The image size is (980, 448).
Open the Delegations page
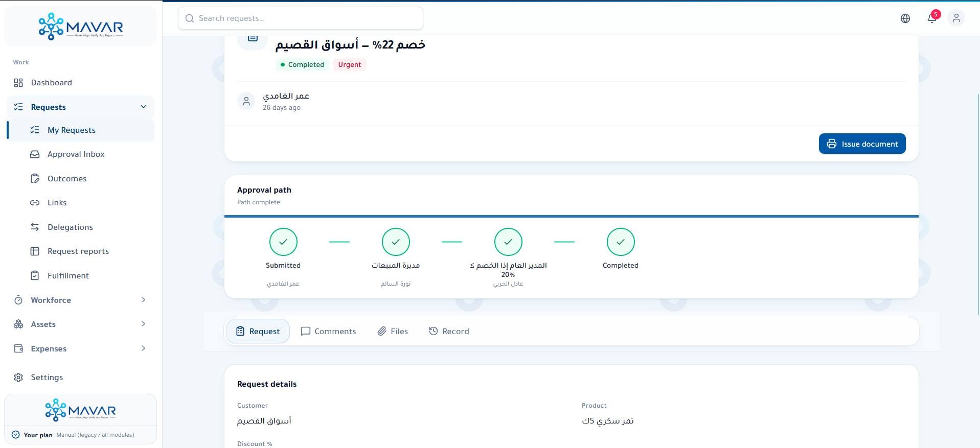[x=81, y=227]
